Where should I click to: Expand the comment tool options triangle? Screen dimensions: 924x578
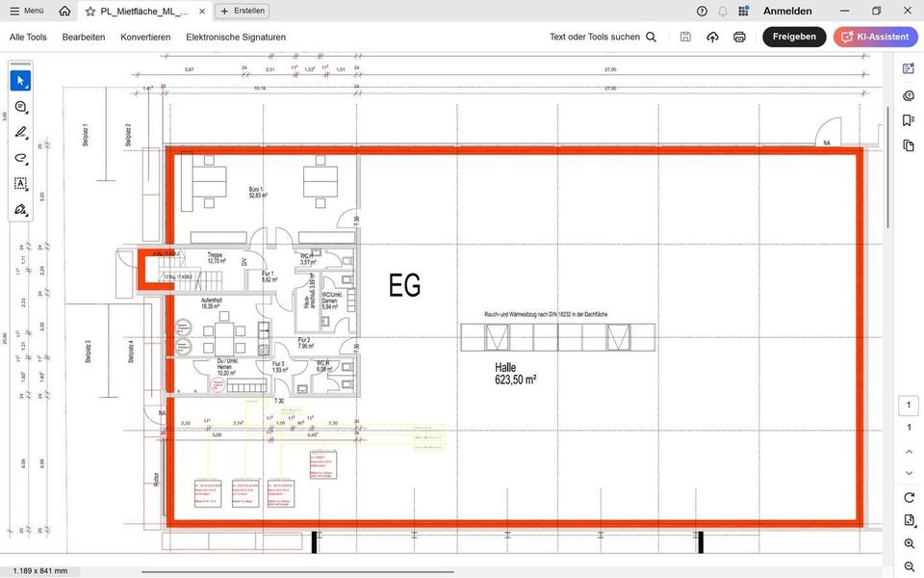point(26,114)
